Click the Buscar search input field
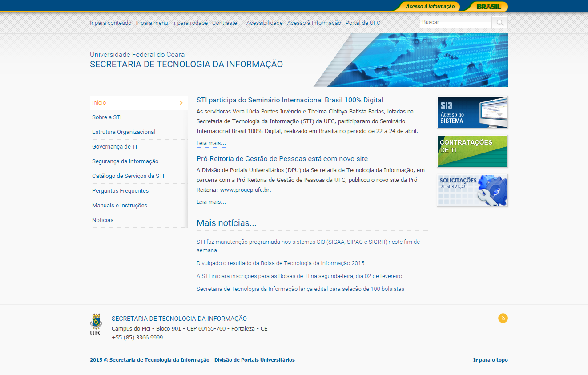 pyautogui.click(x=455, y=23)
